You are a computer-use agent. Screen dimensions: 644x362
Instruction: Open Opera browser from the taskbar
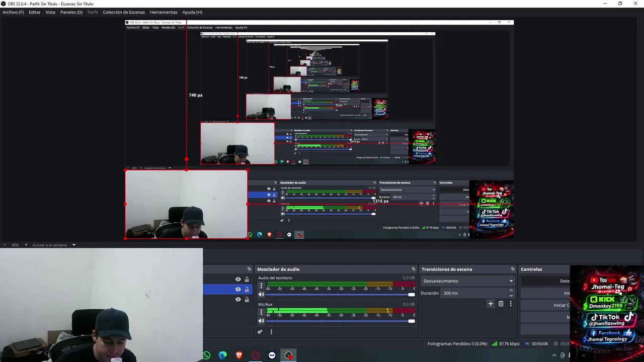(x=256, y=355)
